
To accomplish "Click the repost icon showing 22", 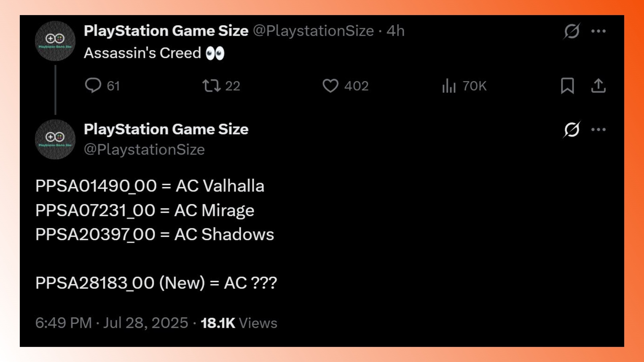I will [x=211, y=85].
